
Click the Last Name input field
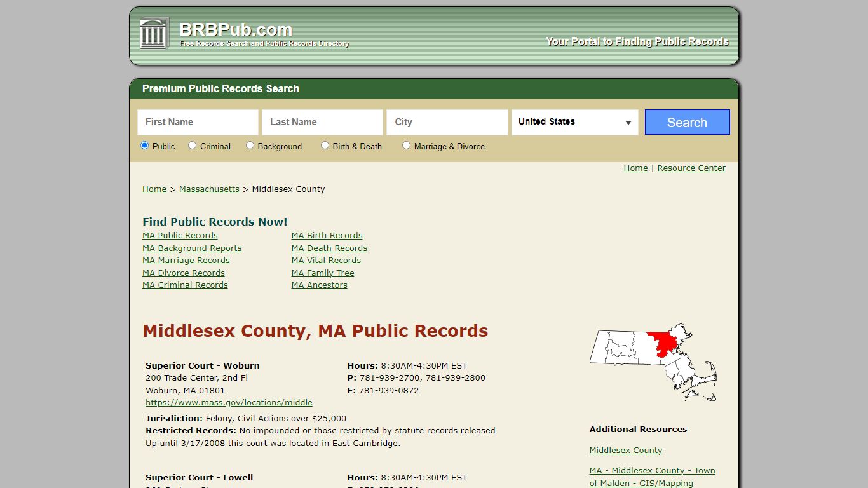pos(322,122)
